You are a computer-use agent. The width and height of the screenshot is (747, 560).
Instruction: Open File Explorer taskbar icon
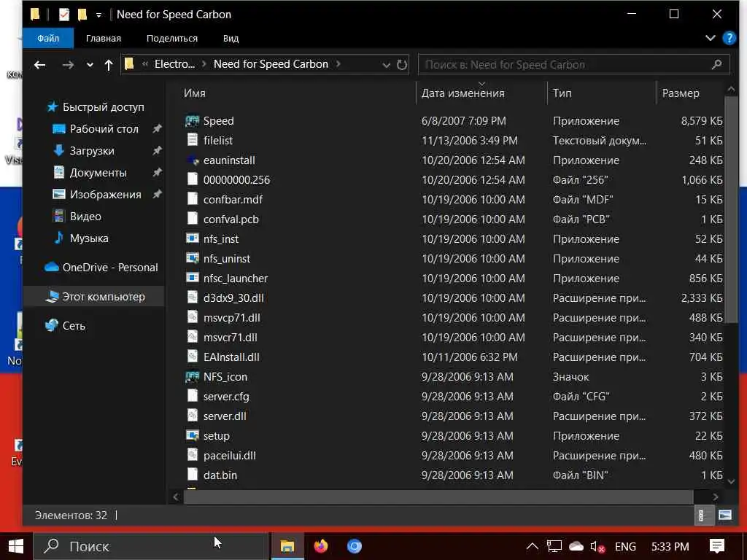click(287, 545)
